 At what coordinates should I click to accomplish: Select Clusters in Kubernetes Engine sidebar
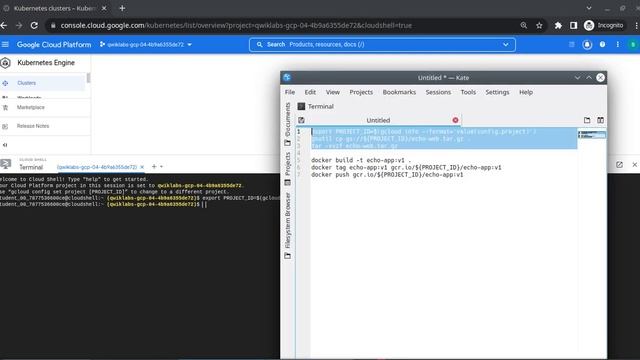pos(42,83)
